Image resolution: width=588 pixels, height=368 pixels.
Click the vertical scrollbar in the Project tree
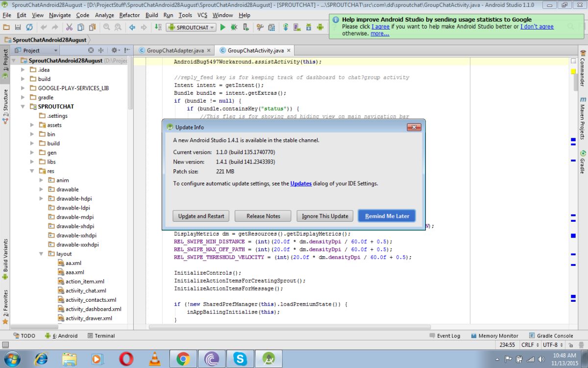130,83
